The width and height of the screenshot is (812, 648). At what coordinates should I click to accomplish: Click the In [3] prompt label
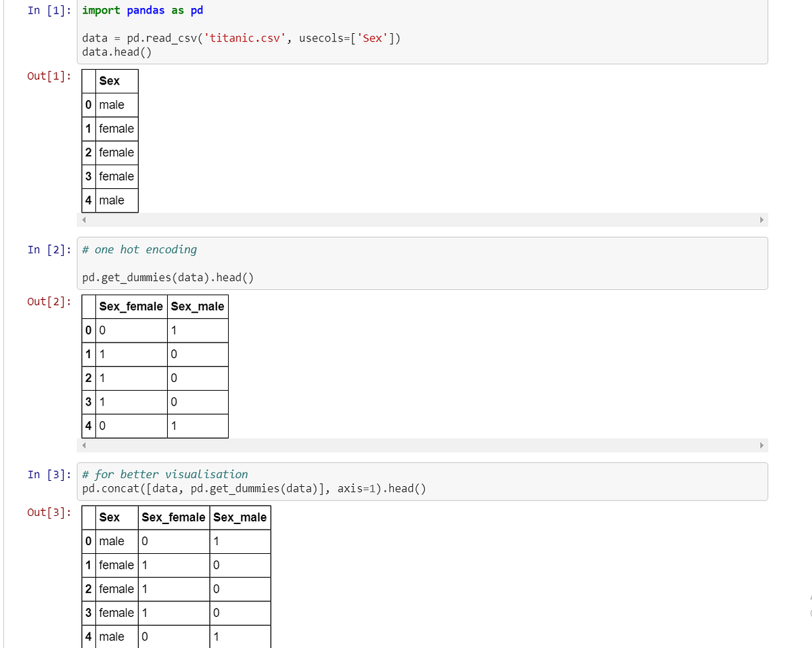point(48,474)
